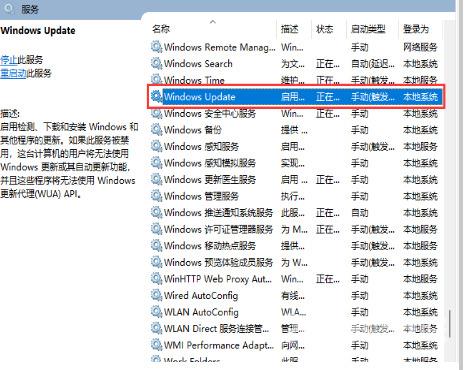This screenshot has height=370, width=466.
Task: Click the gear icon beside Windows 管理服务
Action: coord(156,196)
